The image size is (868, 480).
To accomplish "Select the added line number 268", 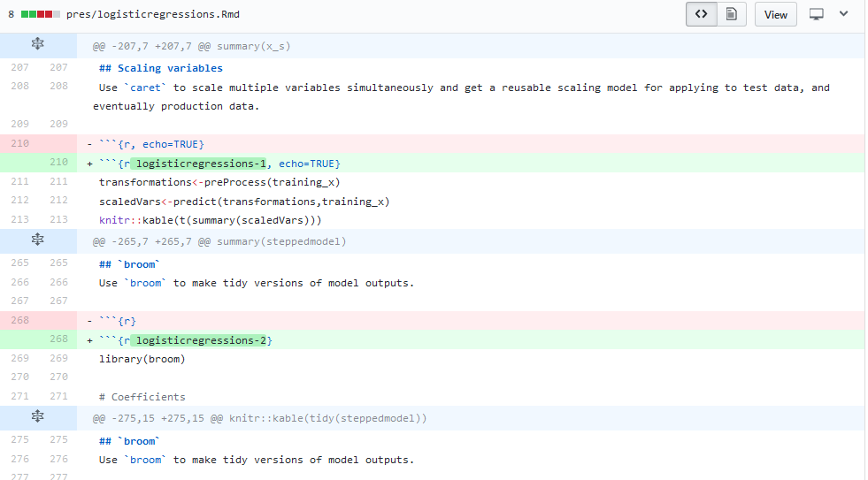I will tap(58, 339).
